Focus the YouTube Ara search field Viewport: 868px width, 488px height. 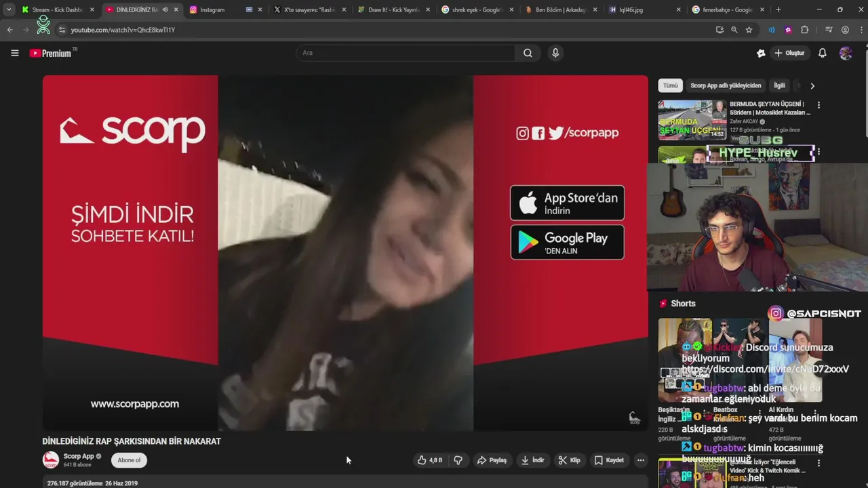[406, 53]
